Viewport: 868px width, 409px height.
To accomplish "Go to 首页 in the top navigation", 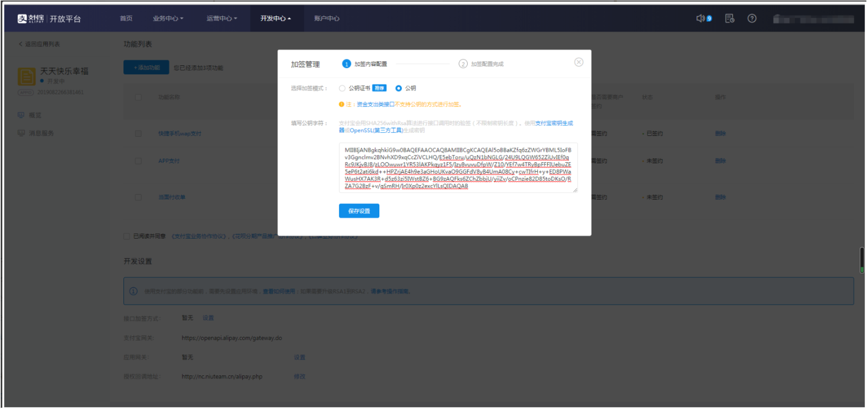I will coord(126,19).
